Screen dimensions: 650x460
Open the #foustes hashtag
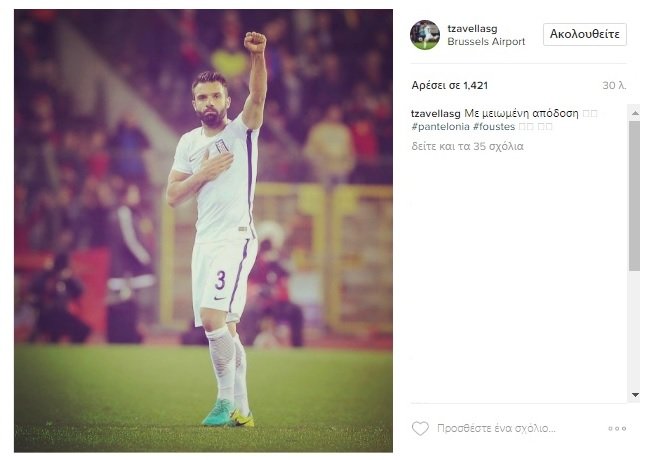click(494, 126)
